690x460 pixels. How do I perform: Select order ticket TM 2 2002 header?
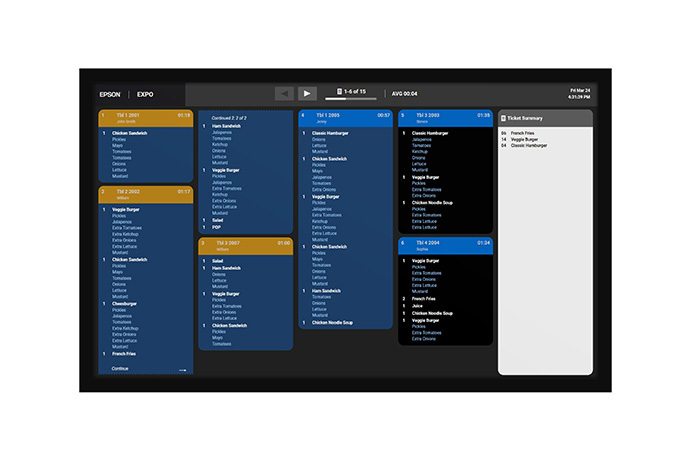click(146, 193)
